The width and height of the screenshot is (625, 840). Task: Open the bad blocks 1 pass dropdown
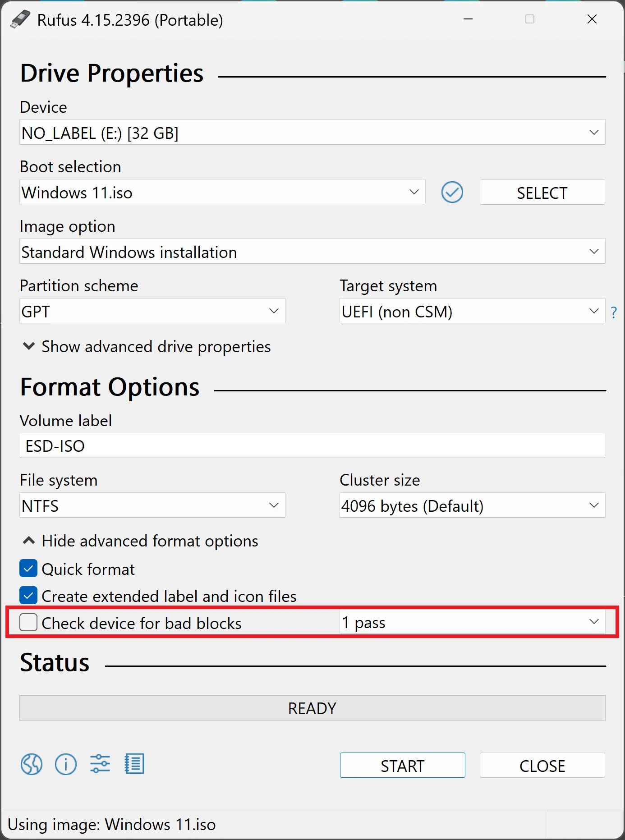click(472, 623)
